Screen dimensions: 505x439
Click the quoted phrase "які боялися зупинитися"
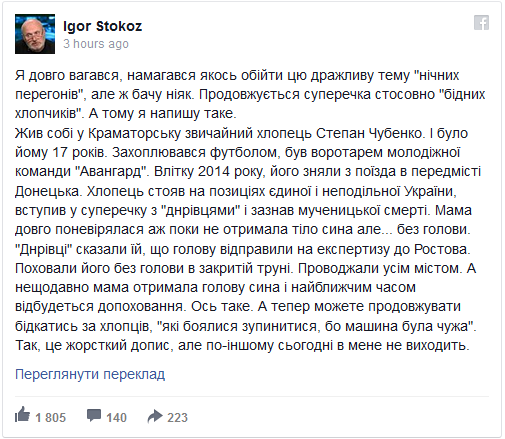point(237,326)
